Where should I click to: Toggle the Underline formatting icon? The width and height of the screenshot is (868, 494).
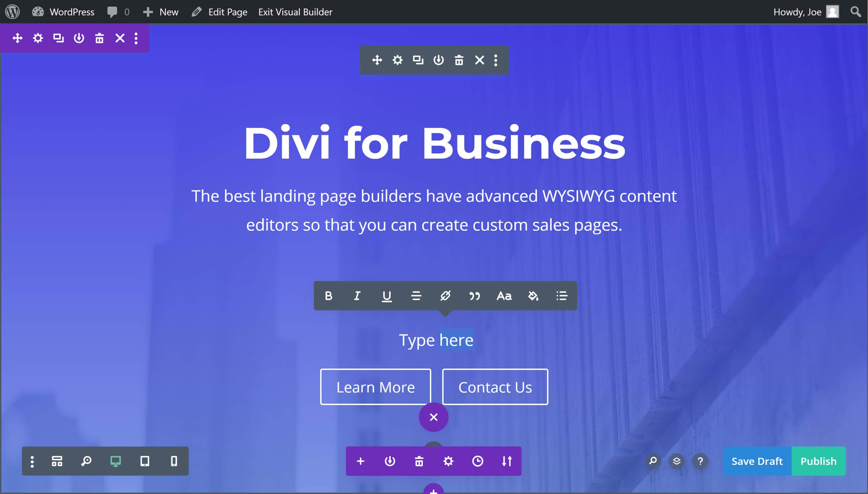(x=387, y=296)
